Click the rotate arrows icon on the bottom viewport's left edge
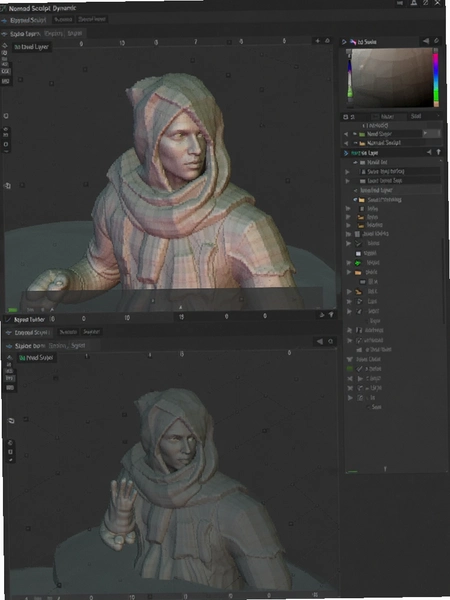The height and width of the screenshot is (600, 450). pyautogui.click(x=11, y=421)
